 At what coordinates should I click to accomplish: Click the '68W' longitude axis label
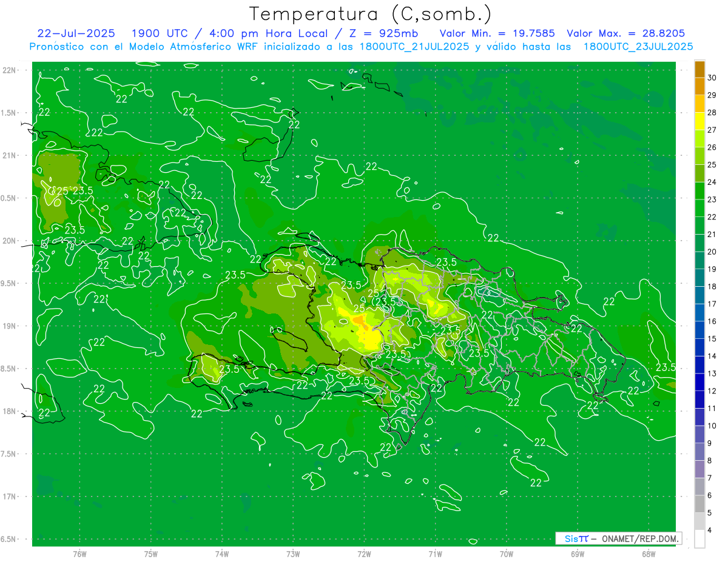pos(649,554)
